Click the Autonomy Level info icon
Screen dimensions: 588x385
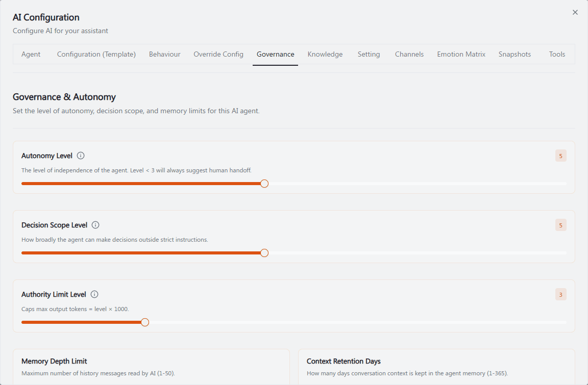click(81, 156)
